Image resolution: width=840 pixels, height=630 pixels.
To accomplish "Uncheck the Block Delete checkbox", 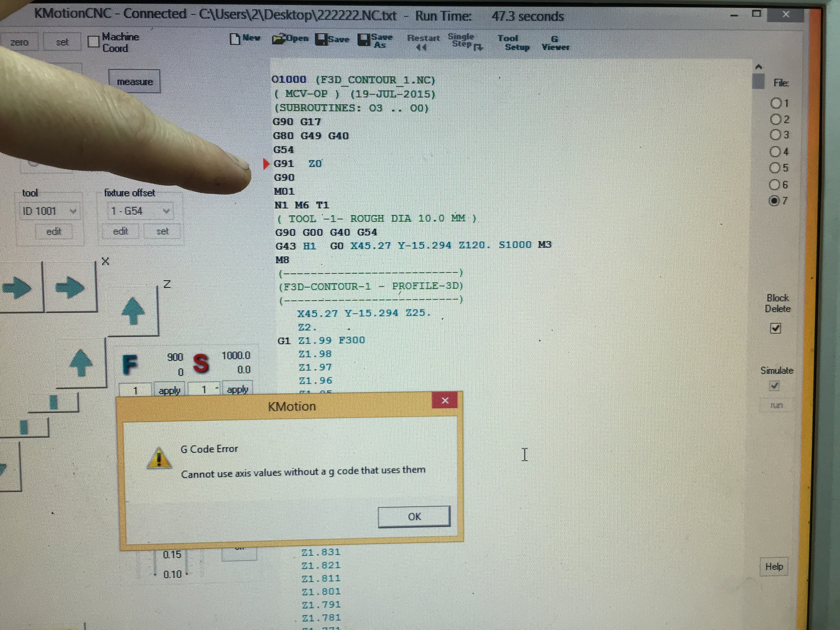I will click(x=775, y=328).
